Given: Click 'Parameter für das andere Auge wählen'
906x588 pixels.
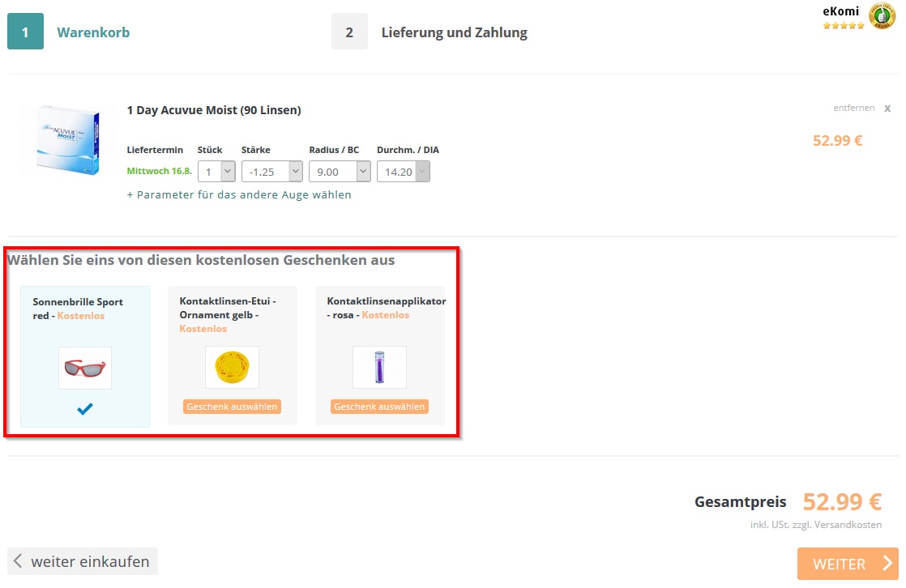Looking at the screenshot, I should pyautogui.click(x=238, y=194).
